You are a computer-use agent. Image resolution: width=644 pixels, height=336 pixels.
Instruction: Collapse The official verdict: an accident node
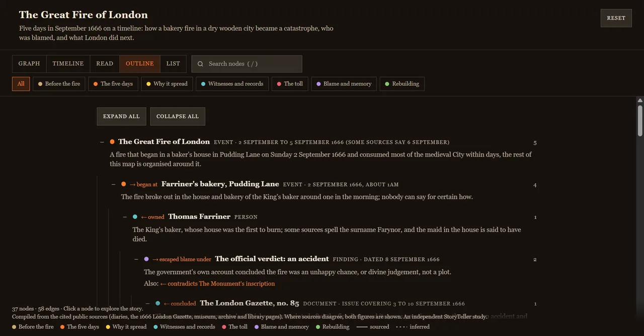coord(136,259)
